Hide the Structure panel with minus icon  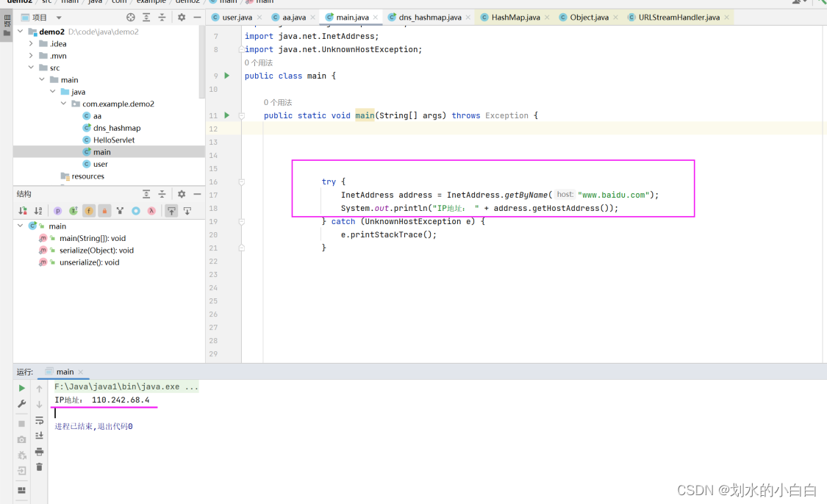(197, 194)
